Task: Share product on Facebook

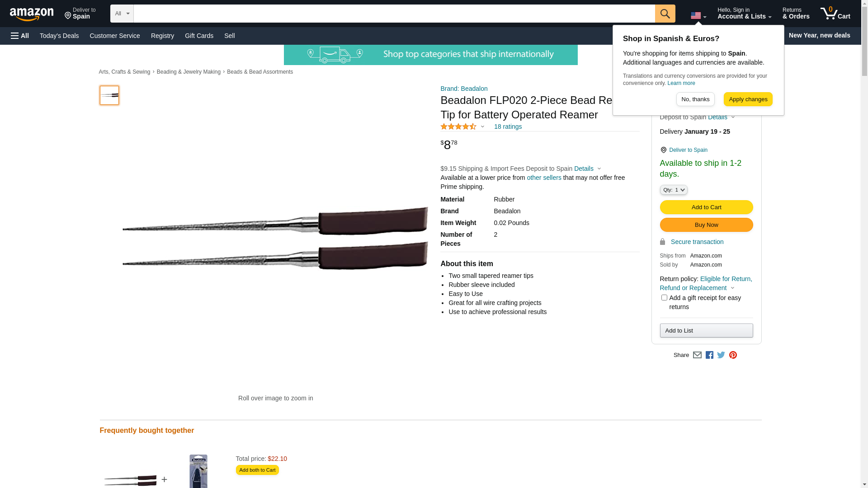Action: 709,355
